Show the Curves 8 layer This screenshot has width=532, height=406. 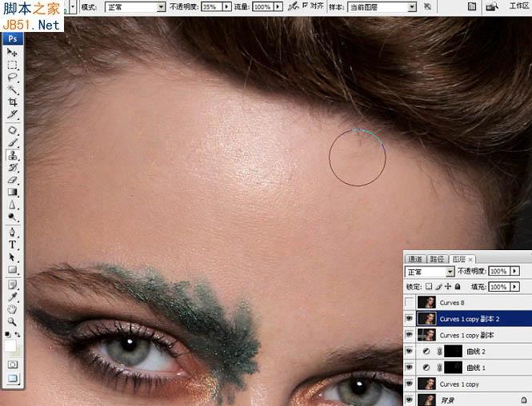point(410,302)
